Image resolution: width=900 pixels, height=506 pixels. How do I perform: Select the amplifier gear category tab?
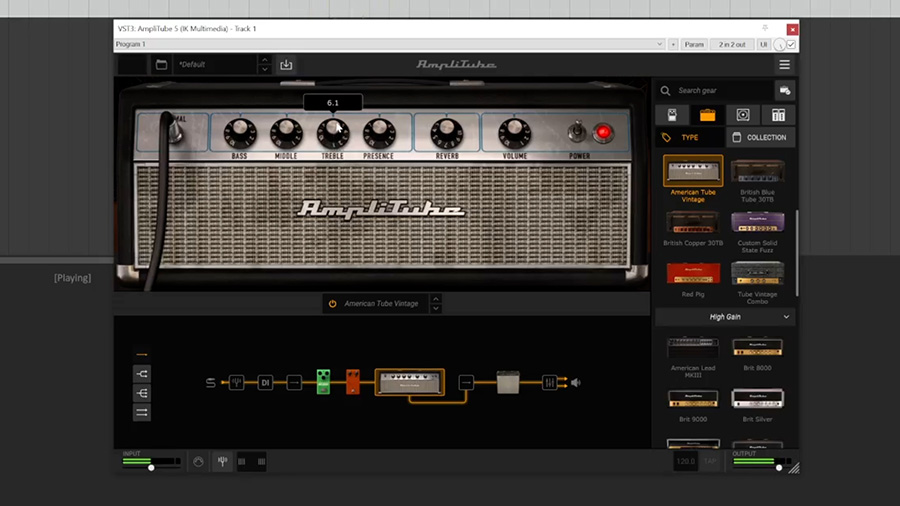(707, 115)
